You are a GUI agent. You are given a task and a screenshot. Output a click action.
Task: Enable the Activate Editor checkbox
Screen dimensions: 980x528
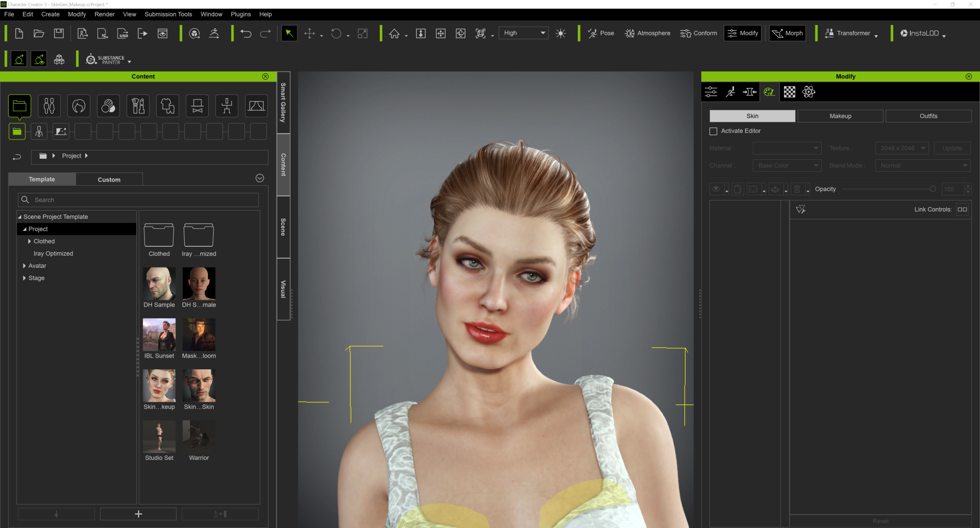[713, 131]
